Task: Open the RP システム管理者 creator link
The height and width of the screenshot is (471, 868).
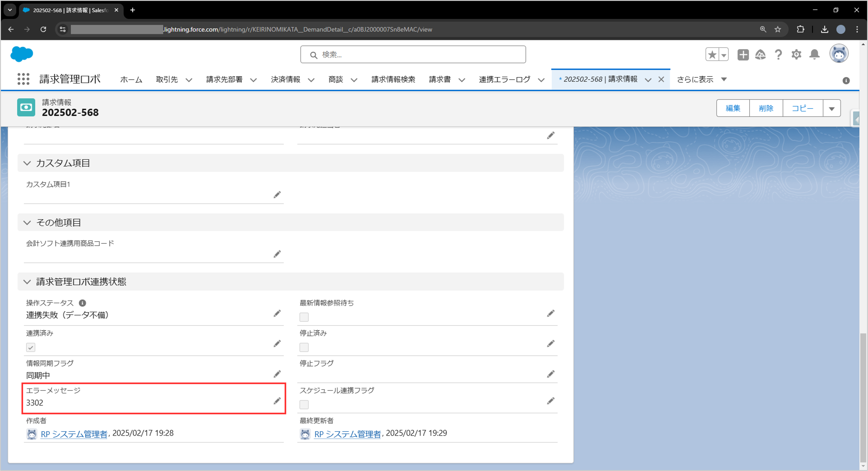Action: [x=74, y=434]
